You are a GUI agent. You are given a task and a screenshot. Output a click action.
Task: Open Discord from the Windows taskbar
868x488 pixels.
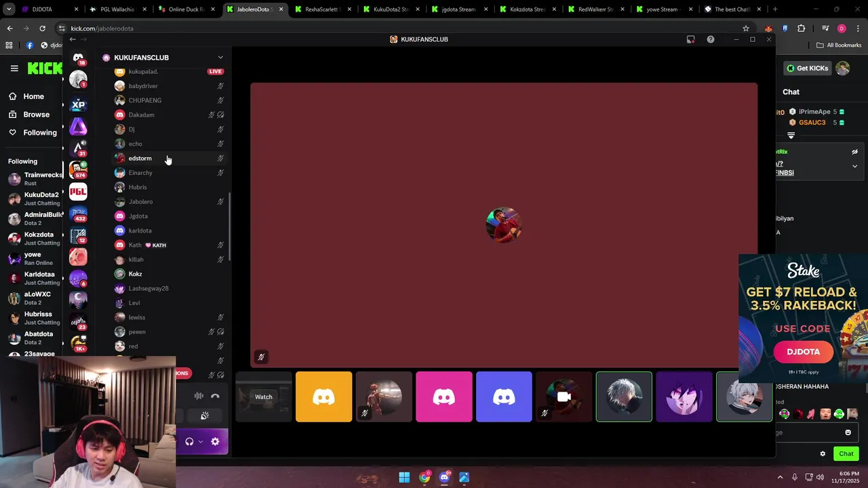(444, 477)
